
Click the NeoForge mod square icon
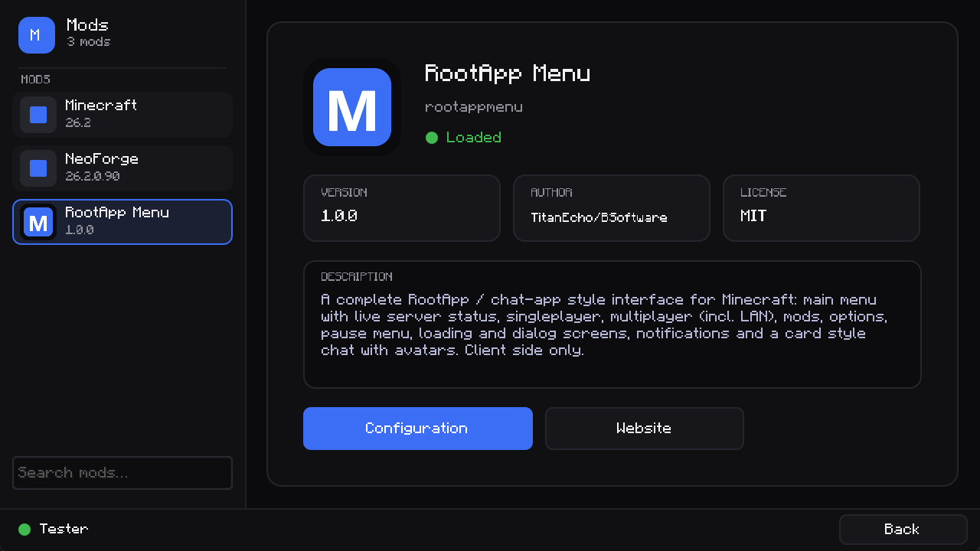click(38, 168)
